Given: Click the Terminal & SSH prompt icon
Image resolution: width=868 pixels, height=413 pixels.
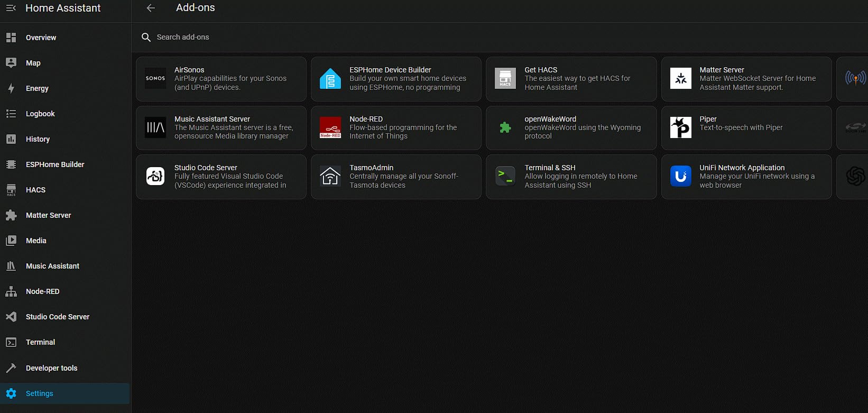Looking at the screenshot, I should point(505,176).
